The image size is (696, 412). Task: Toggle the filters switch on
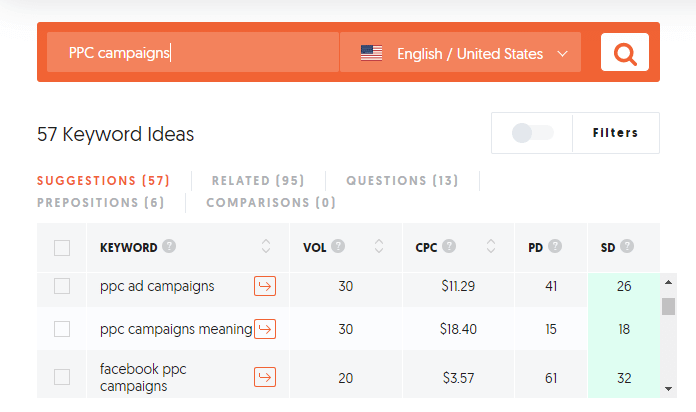[x=532, y=133]
